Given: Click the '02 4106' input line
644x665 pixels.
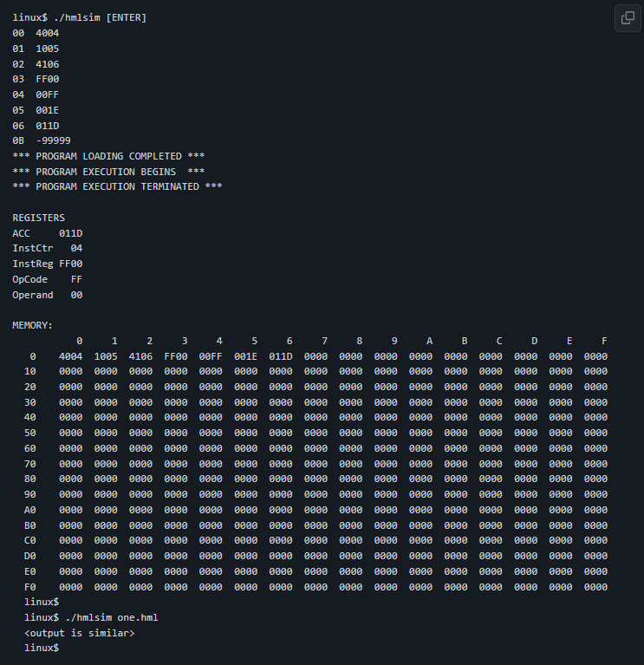Looking at the screenshot, I should [x=36, y=64].
